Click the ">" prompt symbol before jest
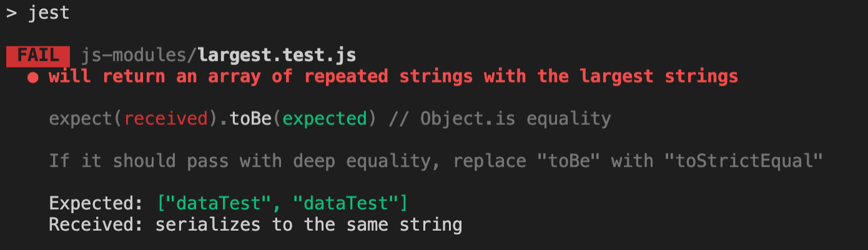 11,13
